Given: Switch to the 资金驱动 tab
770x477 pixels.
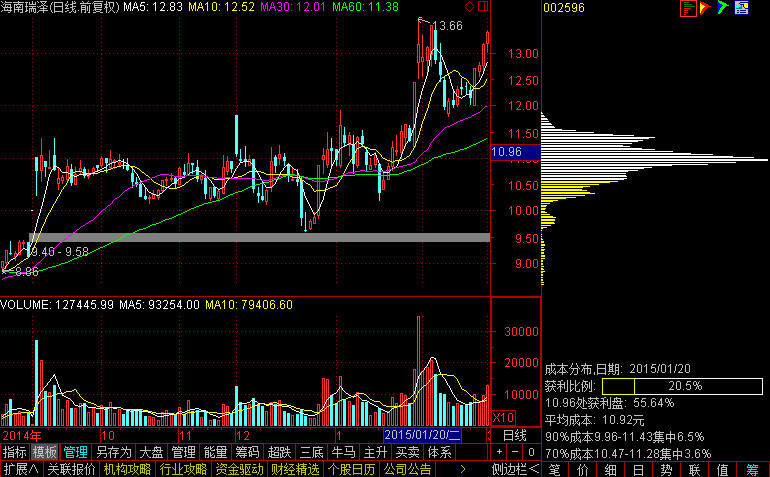Looking at the screenshot, I should [239, 469].
